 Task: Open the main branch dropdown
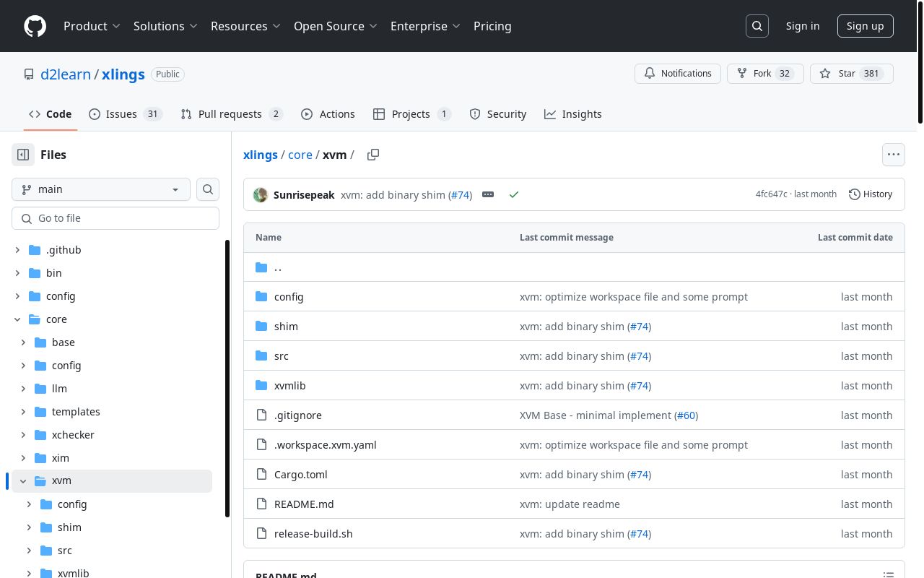click(x=101, y=189)
